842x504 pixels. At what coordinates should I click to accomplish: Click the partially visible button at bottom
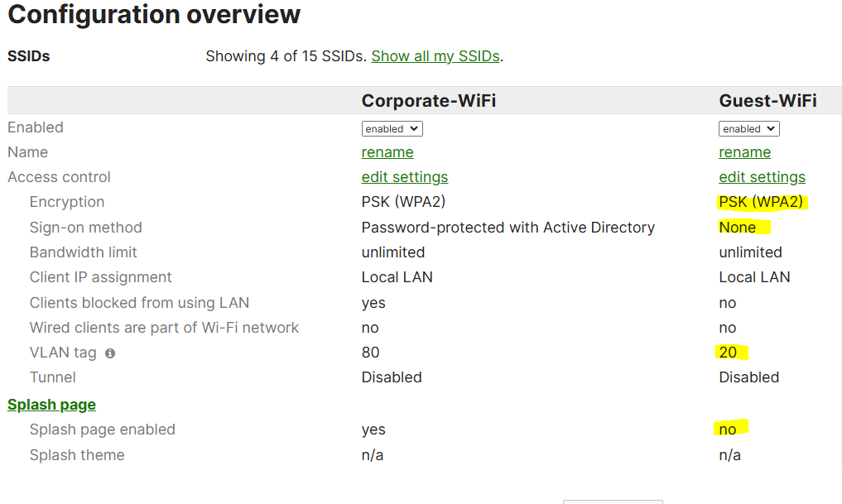pyautogui.click(x=613, y=502)
